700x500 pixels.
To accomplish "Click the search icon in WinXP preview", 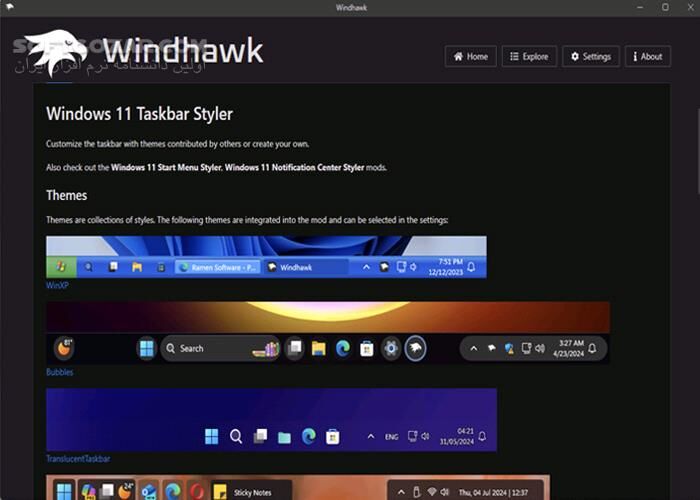I will (x=88, y=267).
